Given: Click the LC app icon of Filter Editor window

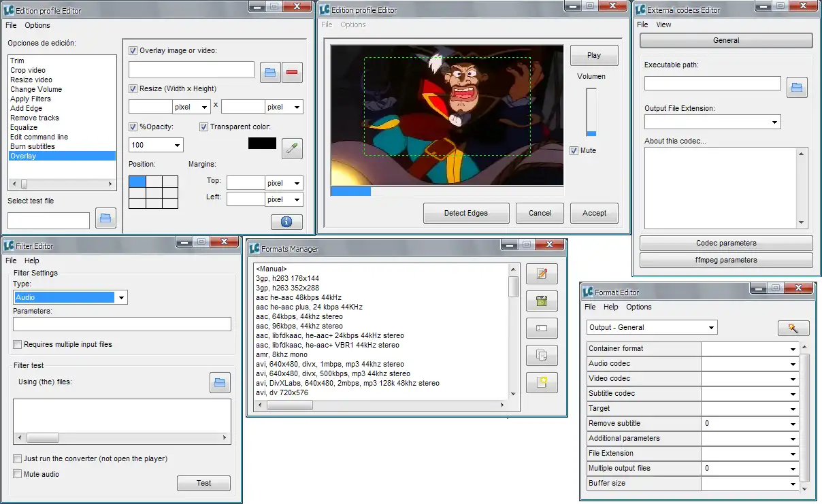Looking at the screenshot, I should [8, 246].
